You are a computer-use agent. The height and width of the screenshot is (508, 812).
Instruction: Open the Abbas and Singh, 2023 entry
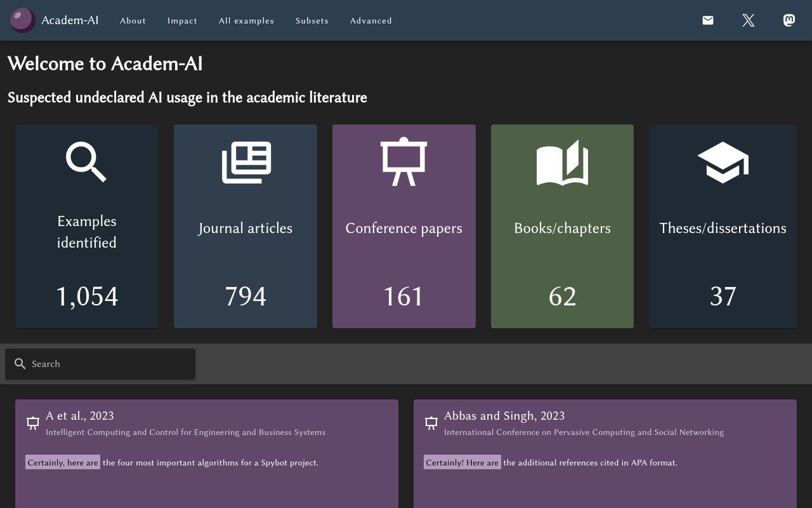click(x=605, y=453)
